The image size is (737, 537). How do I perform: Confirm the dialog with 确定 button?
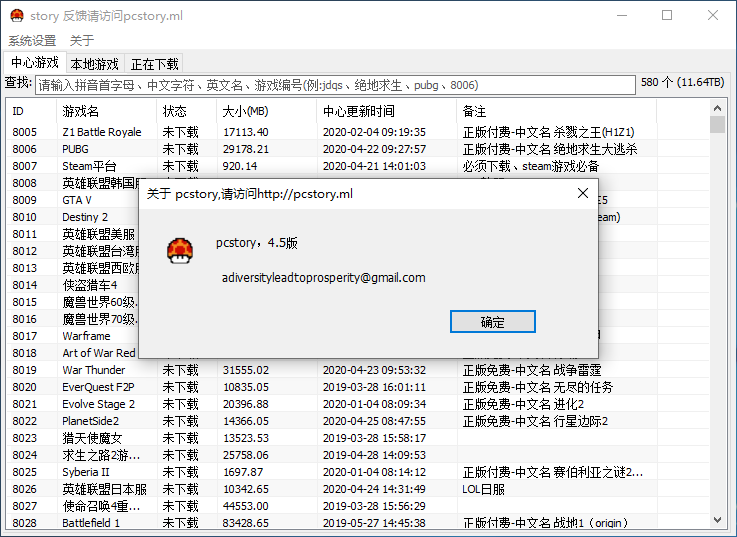click(x=492, y=322)
